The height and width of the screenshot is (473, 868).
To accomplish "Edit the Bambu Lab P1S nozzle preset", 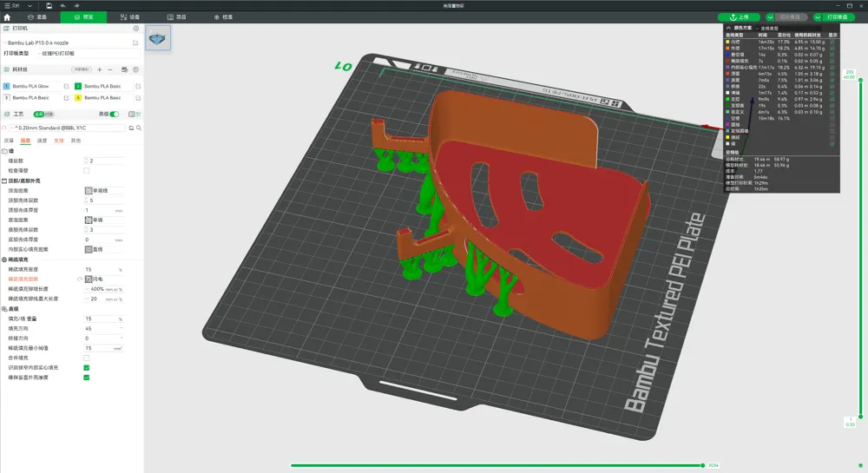I will pyautogui.click(x=135, y=43).
